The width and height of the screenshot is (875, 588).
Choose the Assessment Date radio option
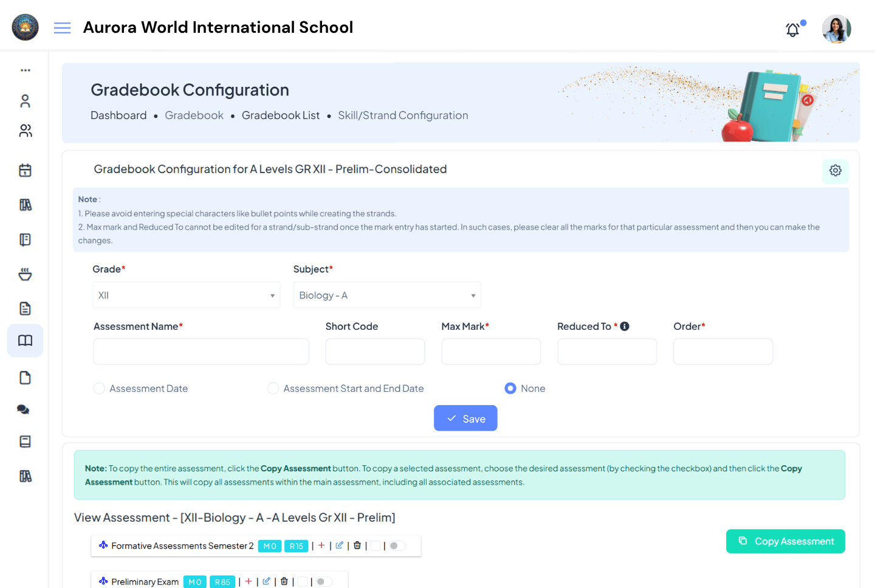click(99, 388)
